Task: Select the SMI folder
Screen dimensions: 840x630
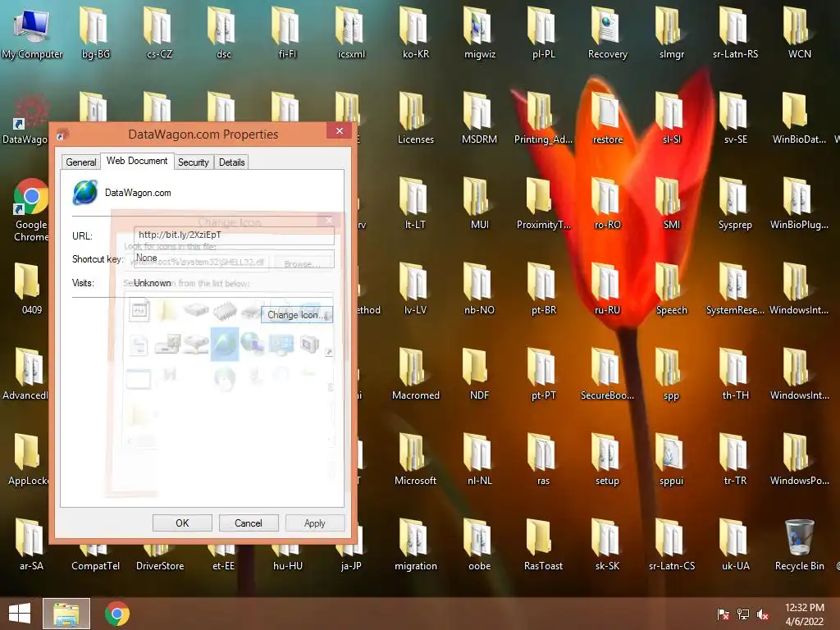Action: coord(671,203)
